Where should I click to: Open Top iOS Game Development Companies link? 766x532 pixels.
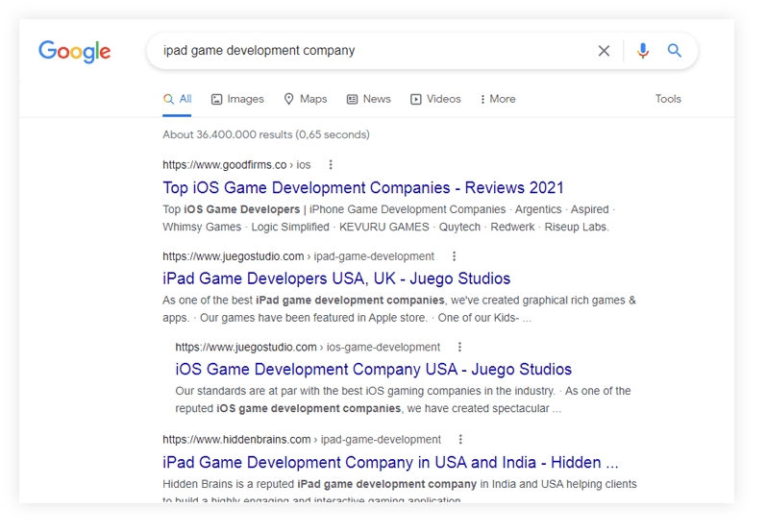point(363,187)
